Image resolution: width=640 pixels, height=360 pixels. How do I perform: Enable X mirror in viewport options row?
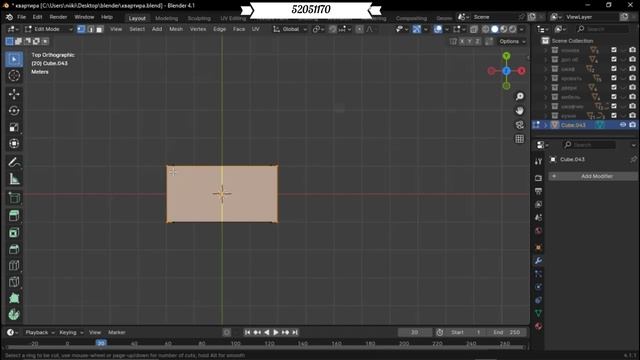(462, 42)
